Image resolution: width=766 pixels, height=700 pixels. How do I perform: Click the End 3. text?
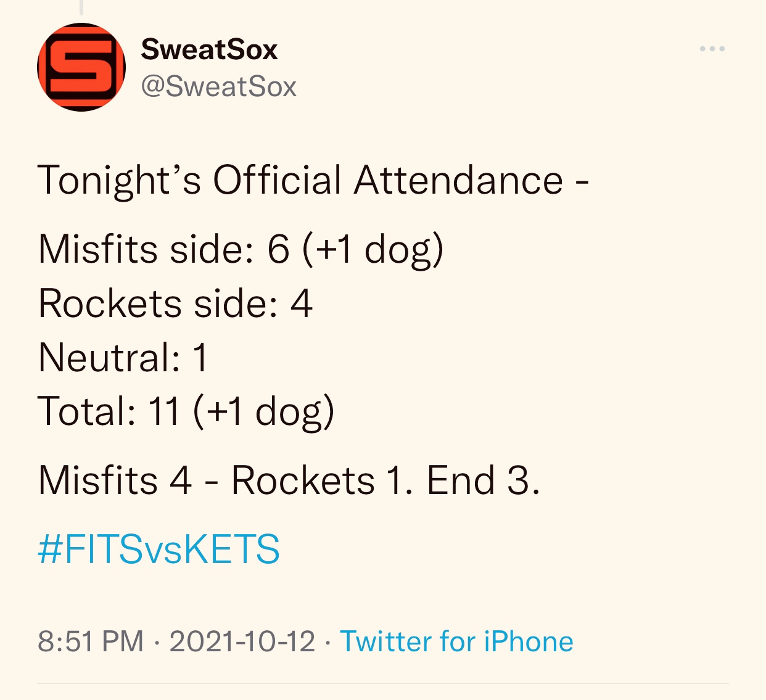483,480
